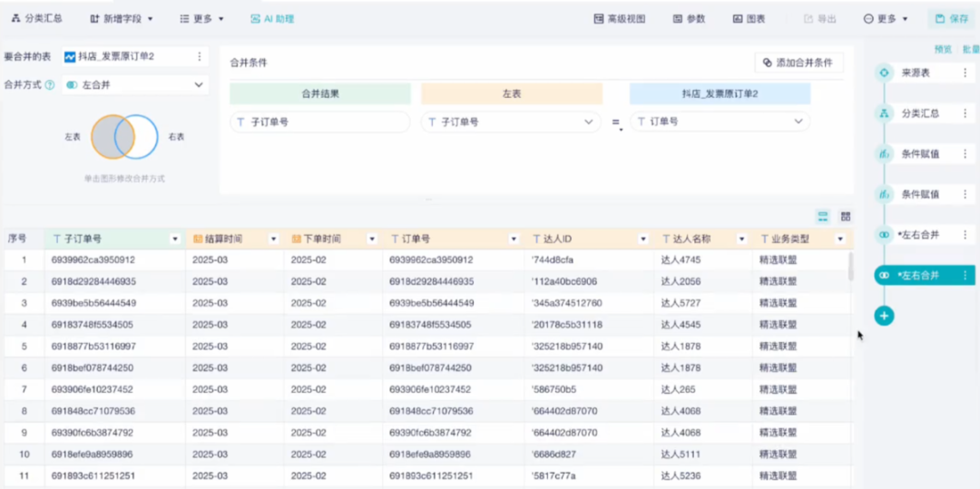This screenshot has width=980, height=489.
Task: Click the 分类汇总 step node icon
Action: (884, 113)
